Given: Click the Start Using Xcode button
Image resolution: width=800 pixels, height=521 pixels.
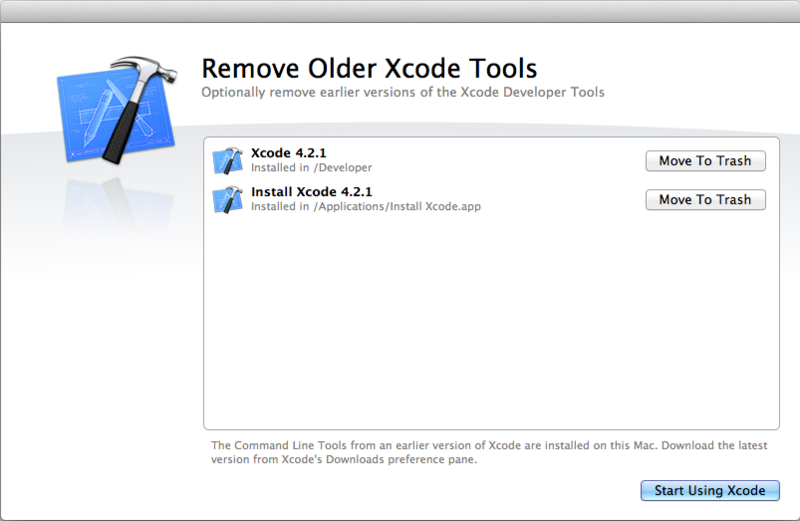Looking at the screenshot, I should tap(710, 490).
